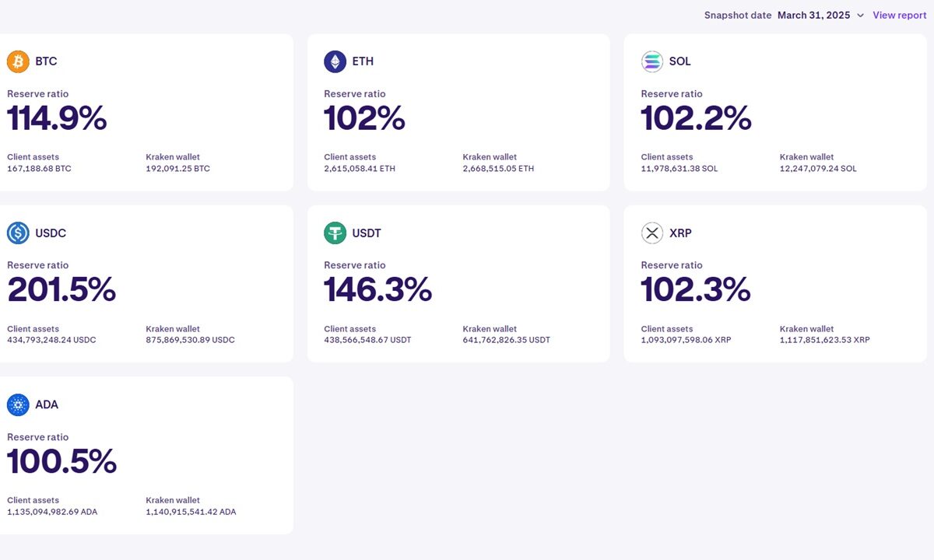The width and height of the screenshot is (934, 560).
Task: Click the Solana SOL coin icon
Action: coord(652,61)
